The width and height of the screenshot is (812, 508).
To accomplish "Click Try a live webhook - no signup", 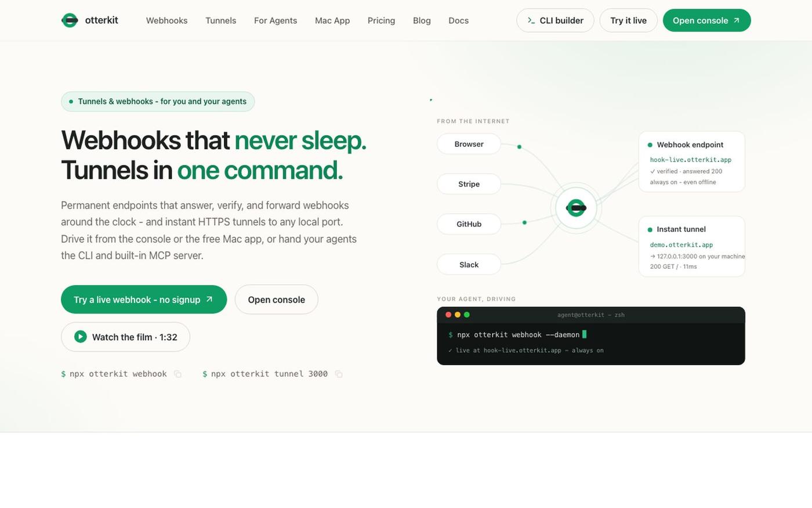I will (144, 300).
